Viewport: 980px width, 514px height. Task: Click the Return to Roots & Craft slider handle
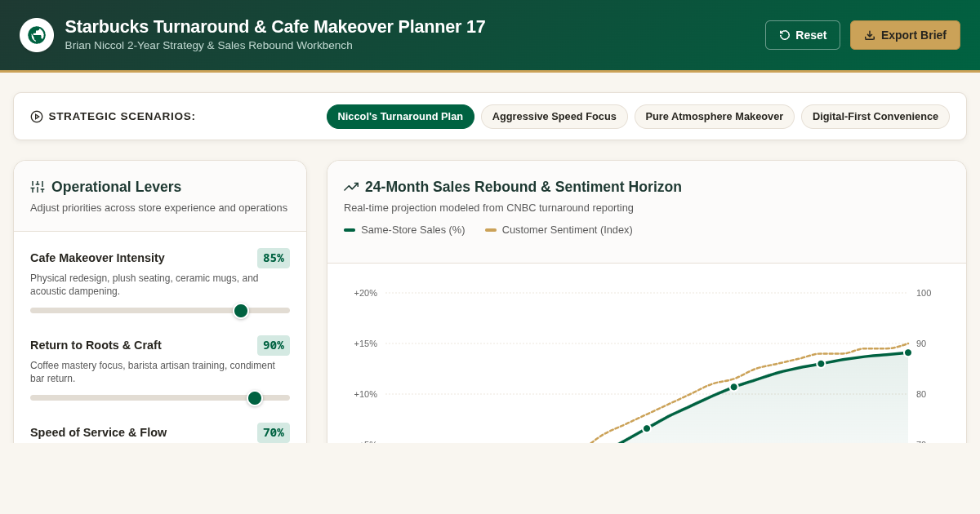tap(255, 398)
